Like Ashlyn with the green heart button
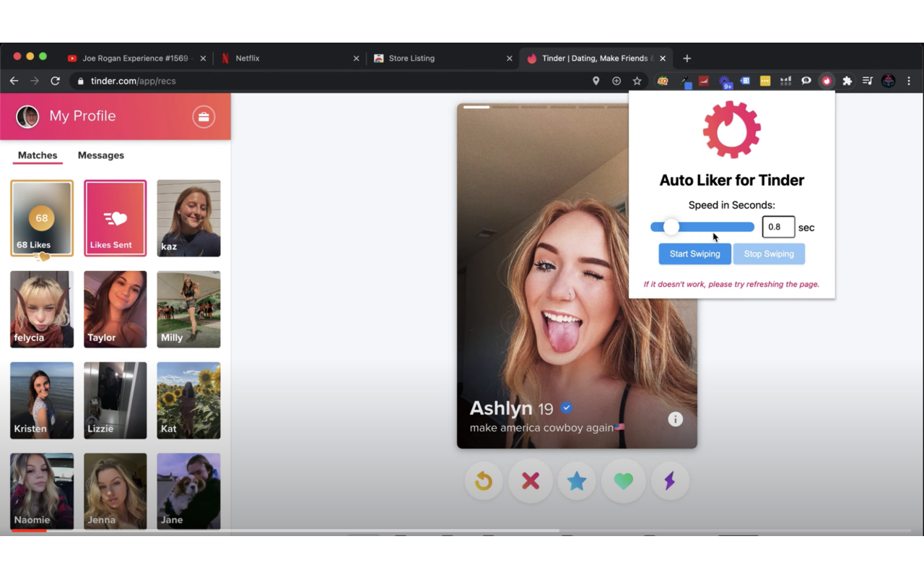Image resolution: width=924 pixels, height=578 pixels. [x=624, y=481]
